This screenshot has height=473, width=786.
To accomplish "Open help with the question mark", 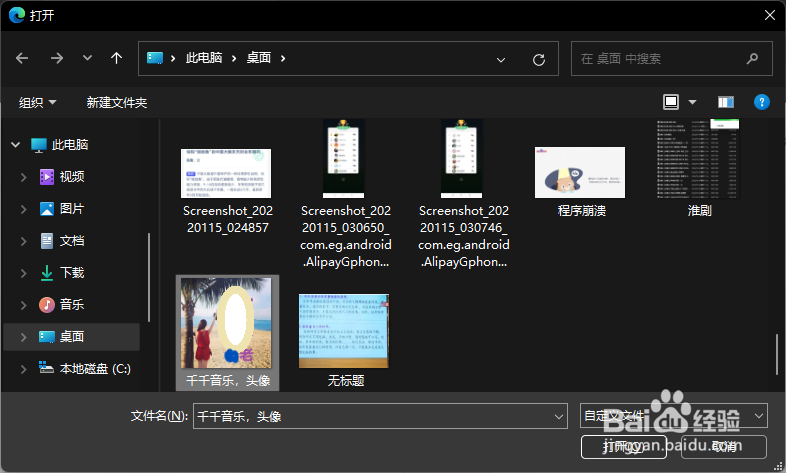I will coord(761,102).
